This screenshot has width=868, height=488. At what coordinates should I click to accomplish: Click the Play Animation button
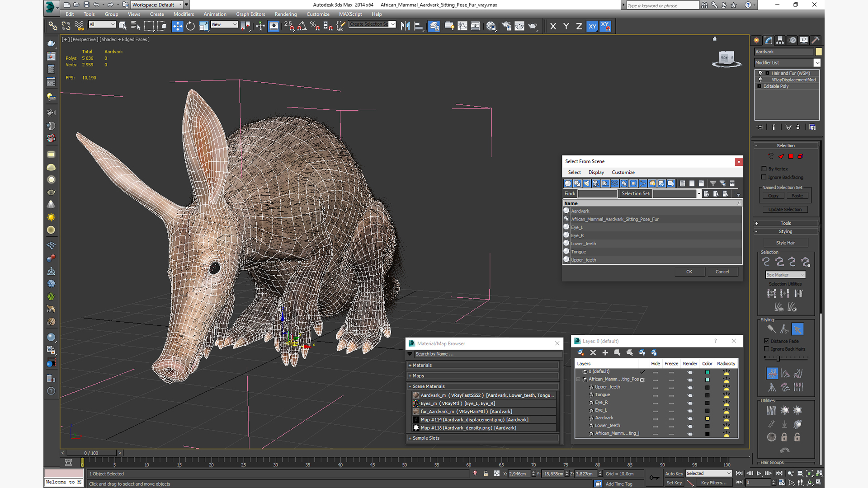point(759,473)
